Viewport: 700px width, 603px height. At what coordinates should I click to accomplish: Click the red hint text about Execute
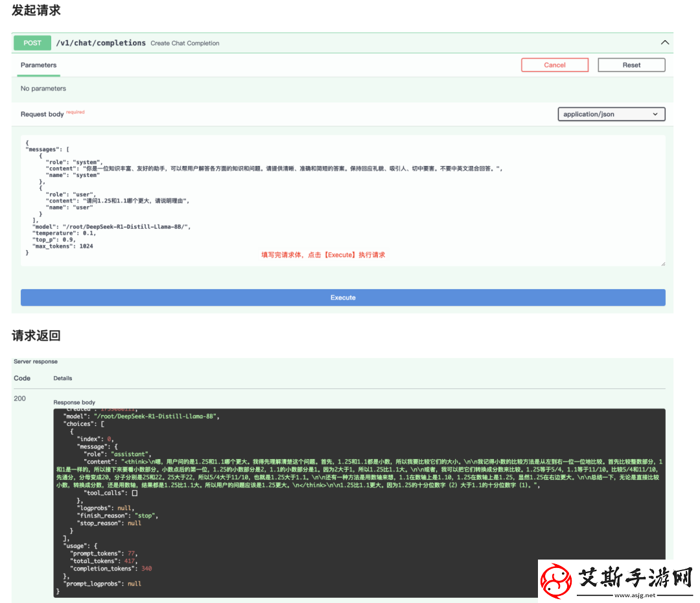pos(323,255)
